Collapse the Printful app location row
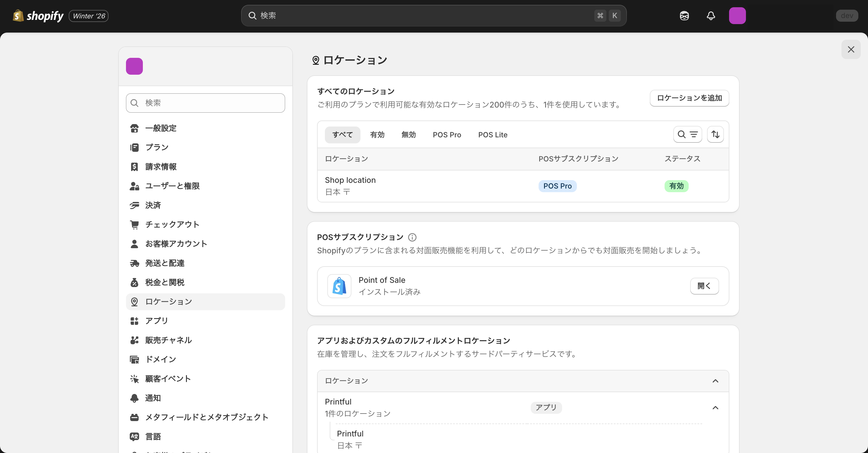Screen dimensions: 868x453 pyautogui.click(x=715, y=408)
